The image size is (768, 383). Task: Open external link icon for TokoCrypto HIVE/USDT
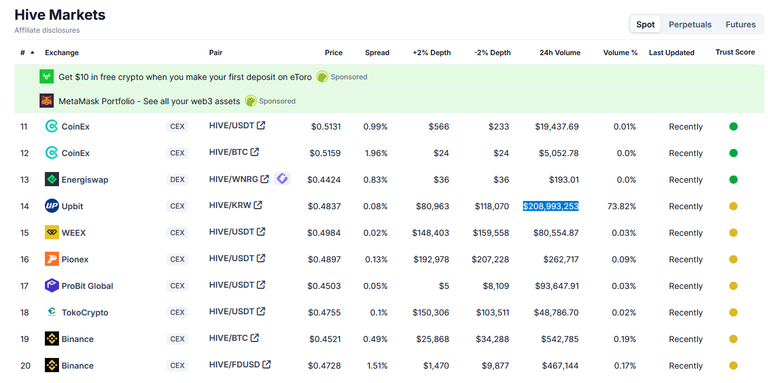261,311
